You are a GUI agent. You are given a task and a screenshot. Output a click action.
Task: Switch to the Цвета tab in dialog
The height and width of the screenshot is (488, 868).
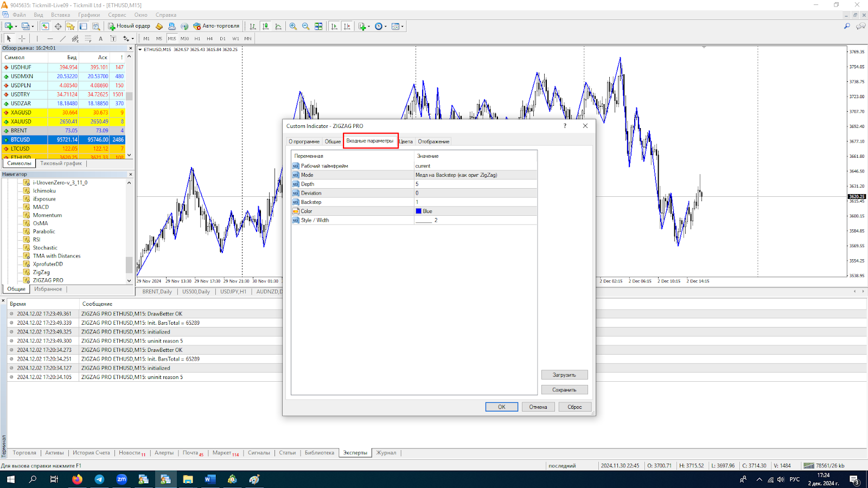[x=406, y=142]
